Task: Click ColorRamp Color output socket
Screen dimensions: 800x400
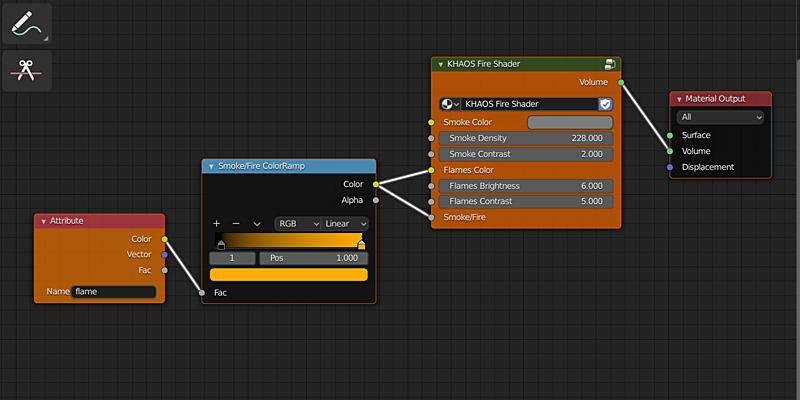Action: [x=376, y=184]
